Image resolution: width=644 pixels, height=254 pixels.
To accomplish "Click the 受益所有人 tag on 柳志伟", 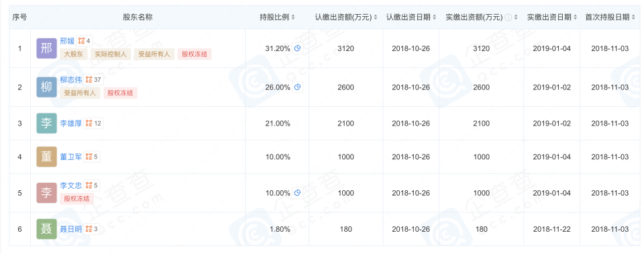I will pyautogui.click(x=80, y=93).
